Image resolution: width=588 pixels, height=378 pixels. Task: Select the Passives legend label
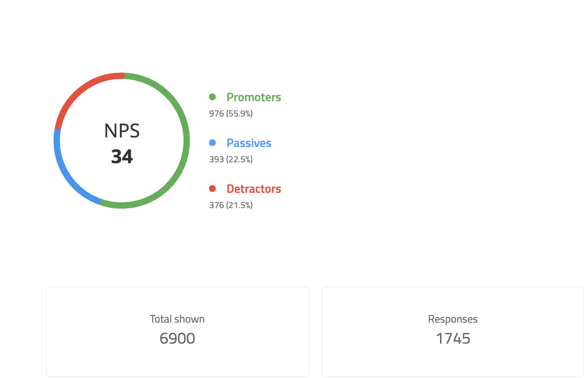[249, 143]
